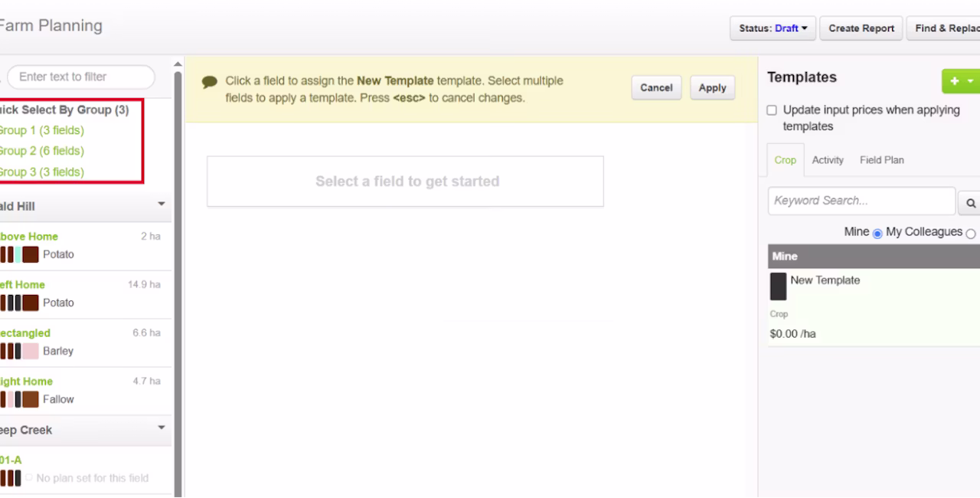Click Create Report button

[x=861, y=28]
